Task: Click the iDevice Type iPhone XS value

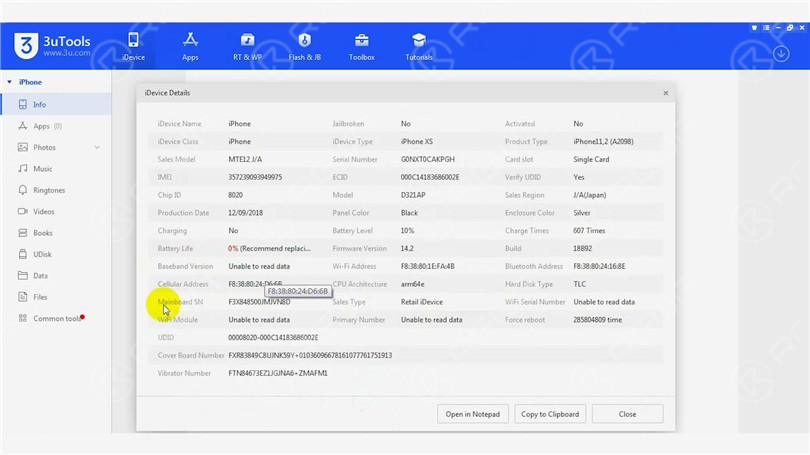Action: [x=417, y=142]
